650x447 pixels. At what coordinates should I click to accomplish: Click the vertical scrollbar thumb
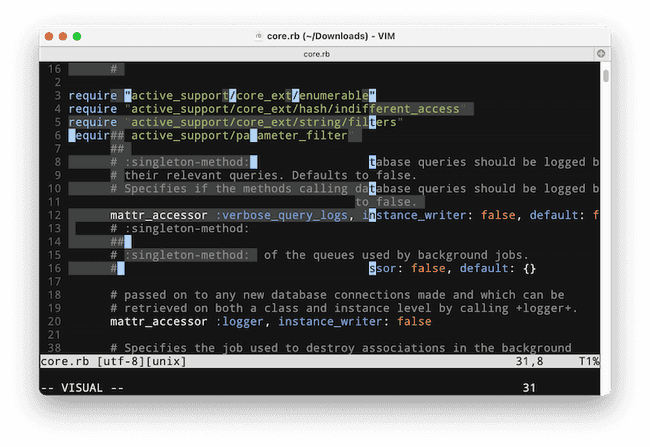point(605,76)
